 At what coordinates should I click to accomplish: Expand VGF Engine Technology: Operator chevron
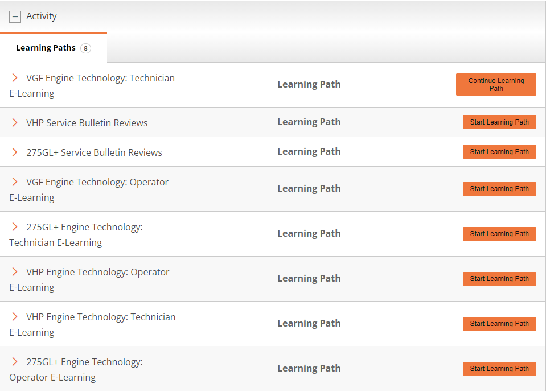click(x=15, y=182)
